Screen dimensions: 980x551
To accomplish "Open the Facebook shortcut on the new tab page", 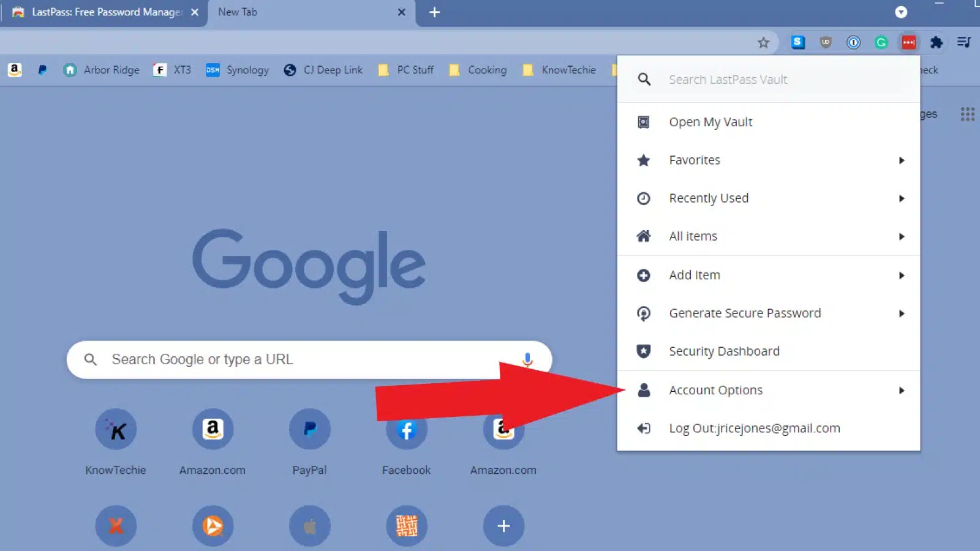I will [x=405, y=430].
